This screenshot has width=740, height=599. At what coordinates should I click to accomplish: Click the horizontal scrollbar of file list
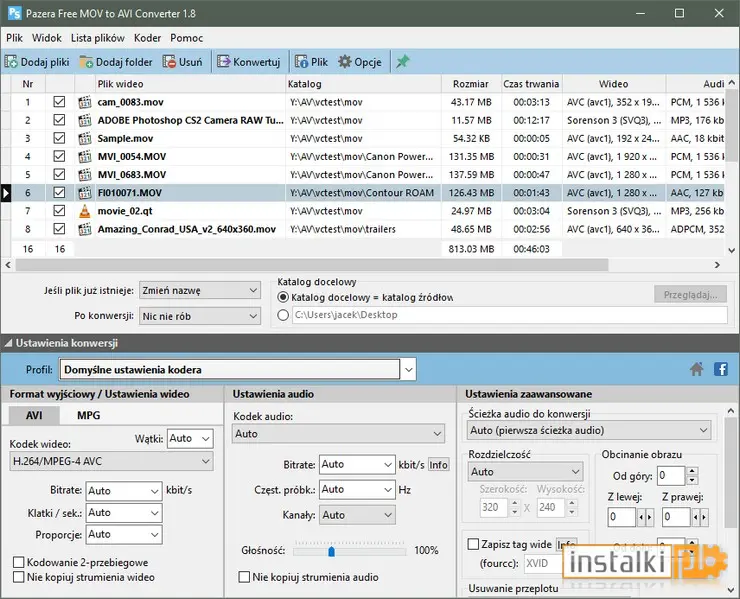point(312,265)
